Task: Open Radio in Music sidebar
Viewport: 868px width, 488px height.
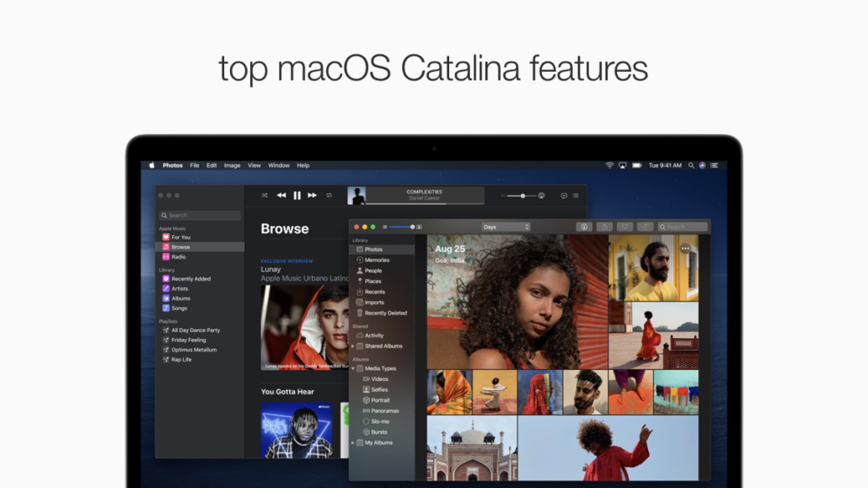Action: tap(200, 257)
